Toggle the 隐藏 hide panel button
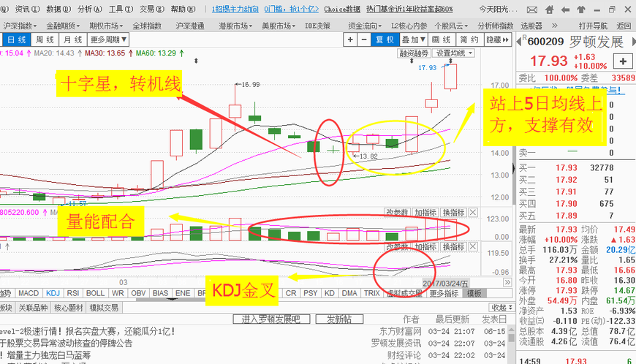This screenshot has width=636, height=364. (x=497, y=39)
